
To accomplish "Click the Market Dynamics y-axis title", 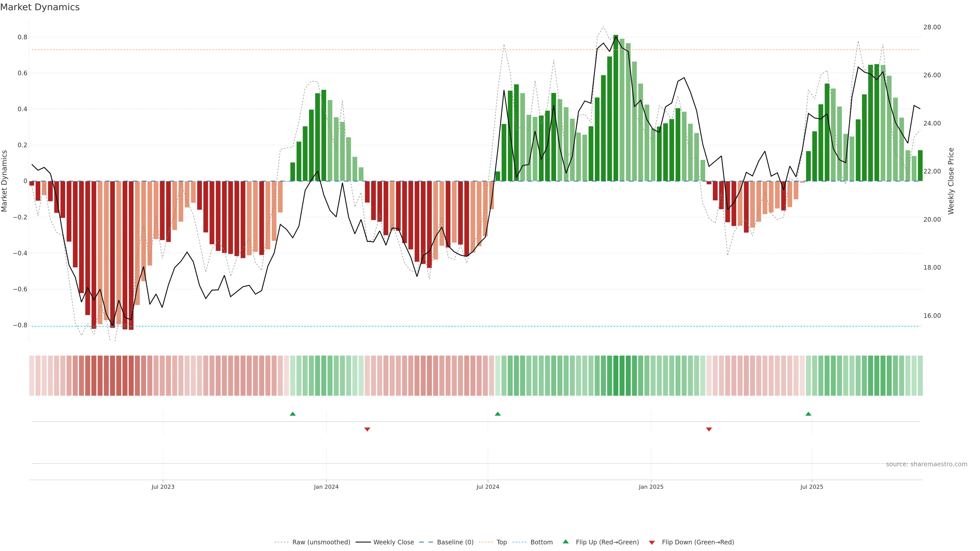I will coord(5,181).
